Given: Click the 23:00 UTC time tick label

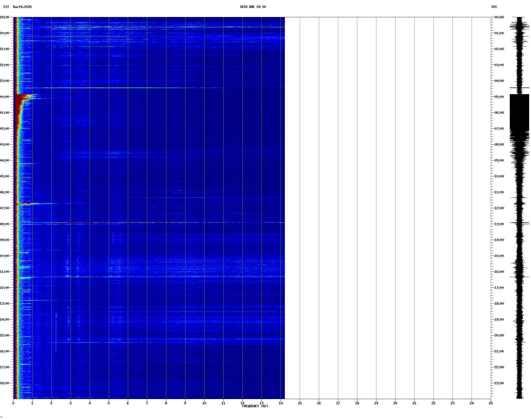Looking at the screenshot, I should click(499, 383).
